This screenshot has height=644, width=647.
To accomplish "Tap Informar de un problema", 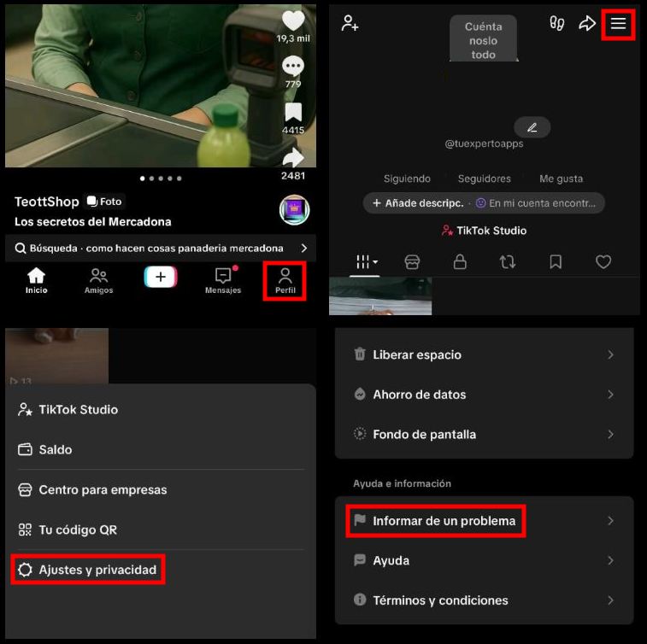I will (444, 521).
